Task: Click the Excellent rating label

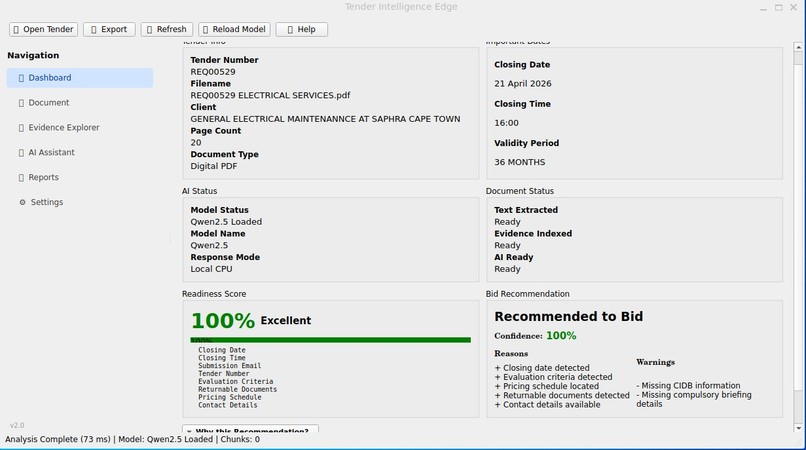Action: click(286, 321)
